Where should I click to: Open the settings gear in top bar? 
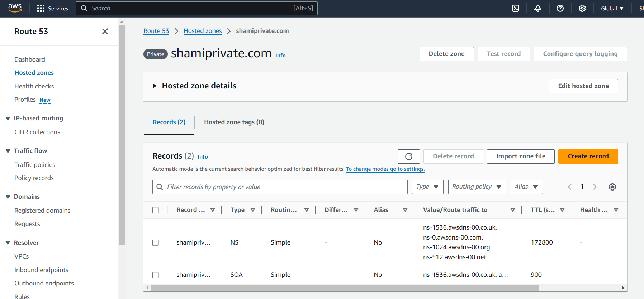pyautogui.click(x=582, y=8)
